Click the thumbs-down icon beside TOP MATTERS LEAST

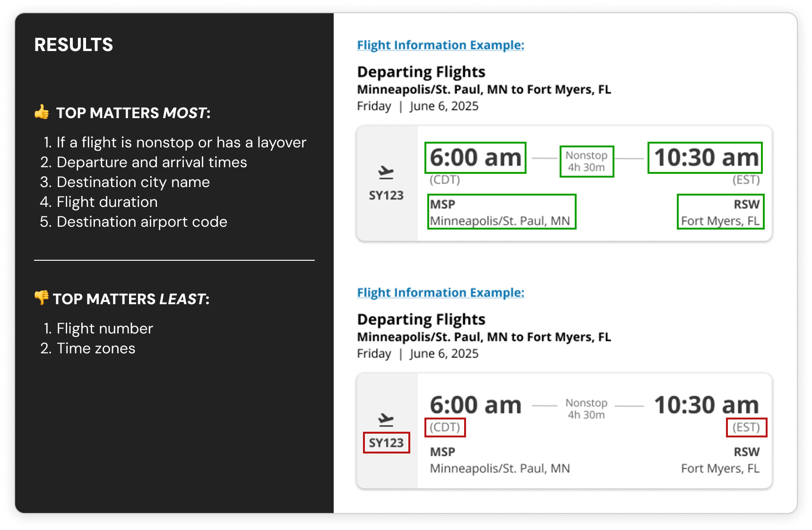click(x=43, y=298)
